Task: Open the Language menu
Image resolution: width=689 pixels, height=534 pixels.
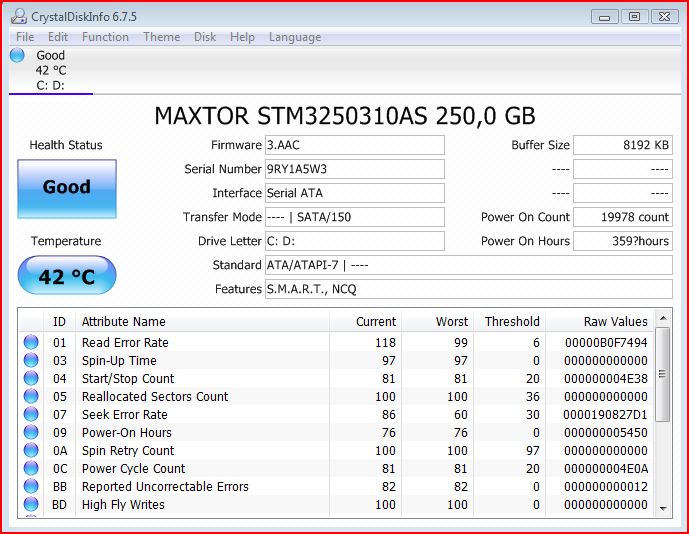Action: click(x=294, y=37)
